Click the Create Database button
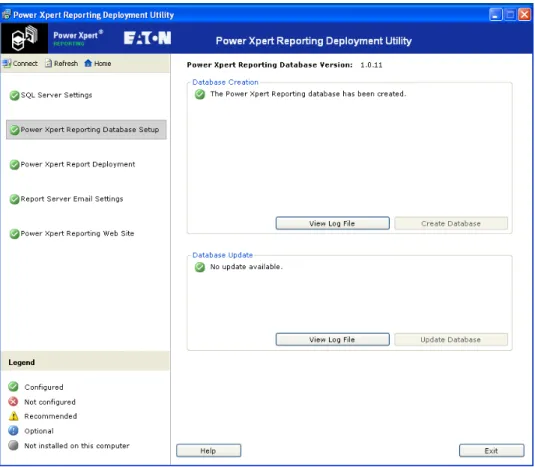This screenshot has width=535, height=467. (451, 223)
